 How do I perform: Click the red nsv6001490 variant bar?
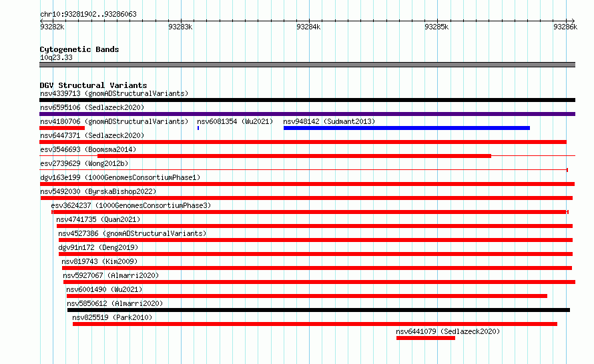307,296
